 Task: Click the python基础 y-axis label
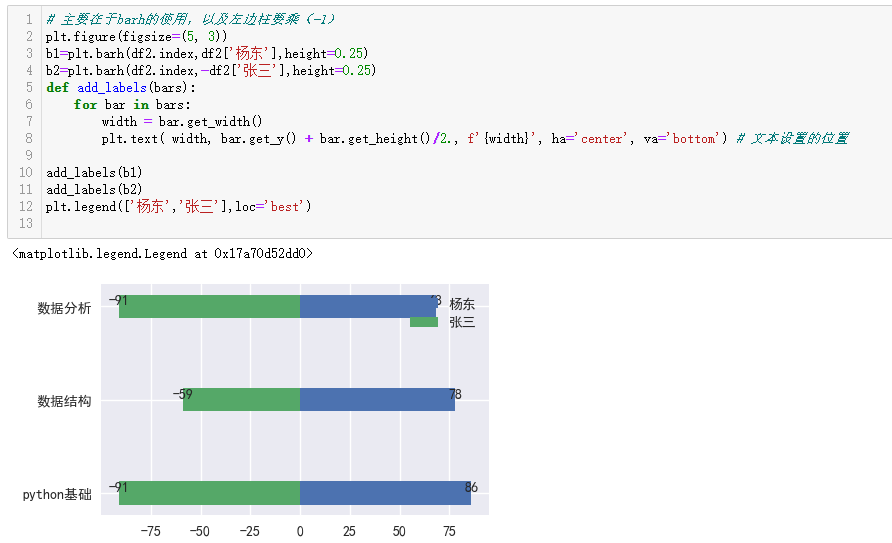coord(57,495)
